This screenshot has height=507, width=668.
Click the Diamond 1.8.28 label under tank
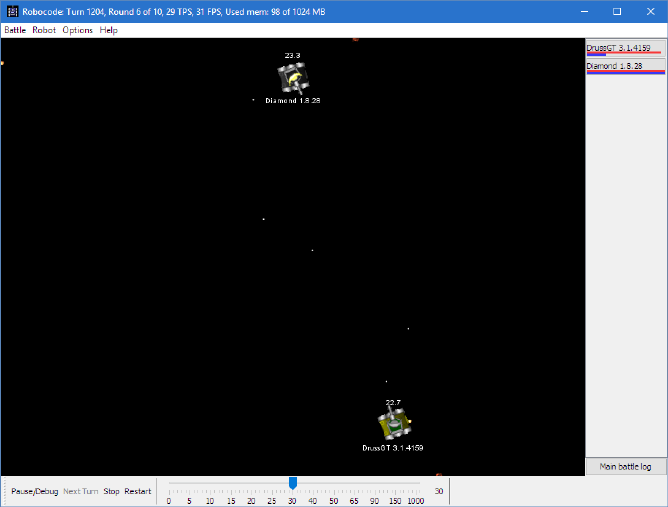293,101
